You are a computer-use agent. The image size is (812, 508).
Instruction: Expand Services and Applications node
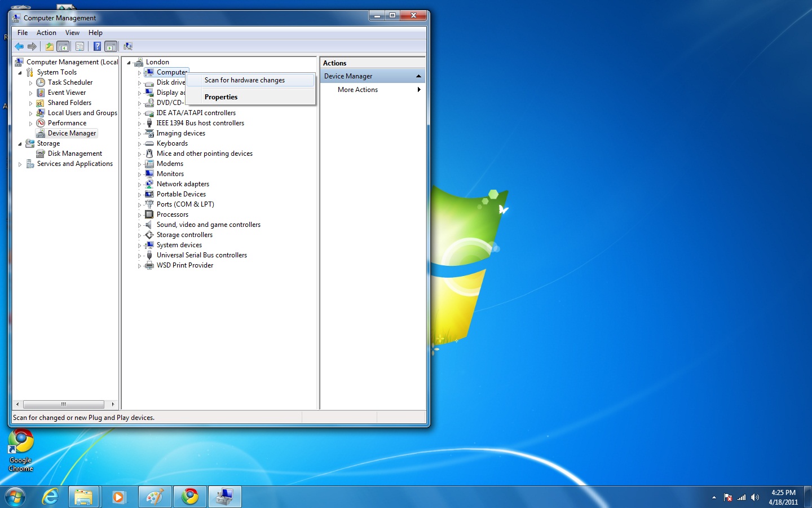pyautogui.click(x=20, y=164)
